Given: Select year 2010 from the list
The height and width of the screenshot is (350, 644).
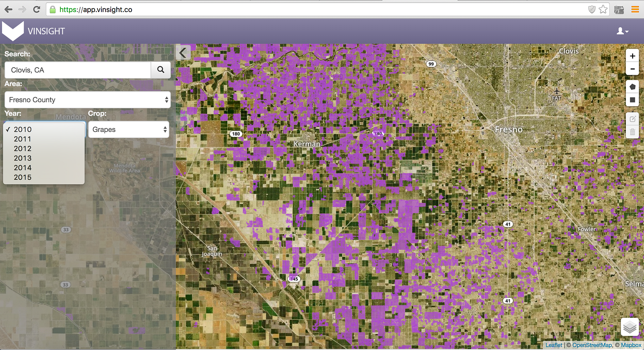Looking at the screenshot, I should point(44,129).
